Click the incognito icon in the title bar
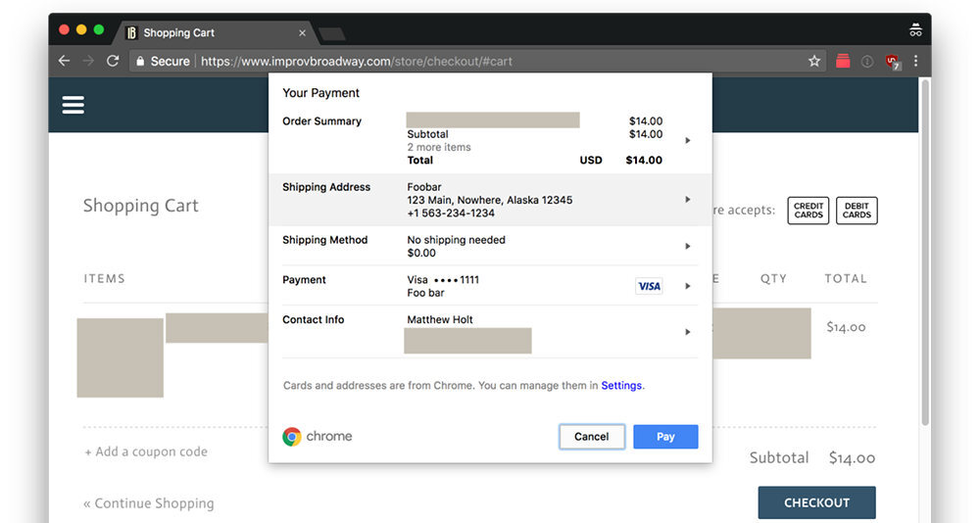Viewport: 980px width, 523px height. pos(915,29)
